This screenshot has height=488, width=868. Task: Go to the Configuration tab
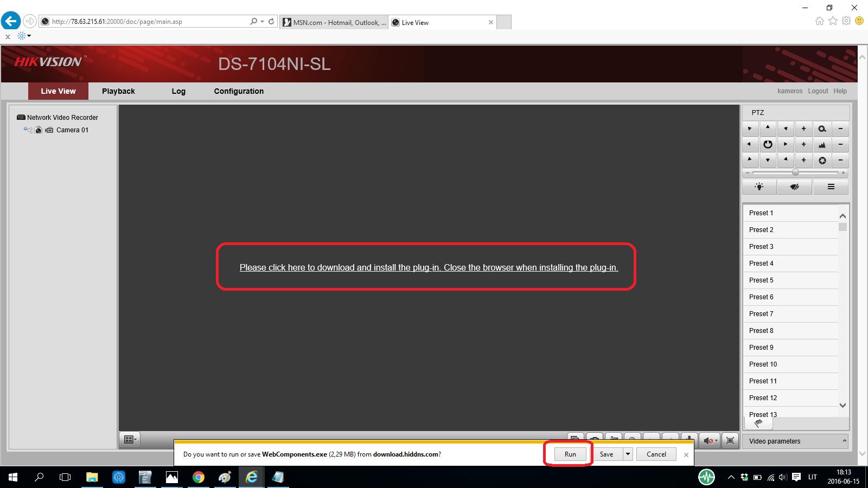click(x=239, y=91)
